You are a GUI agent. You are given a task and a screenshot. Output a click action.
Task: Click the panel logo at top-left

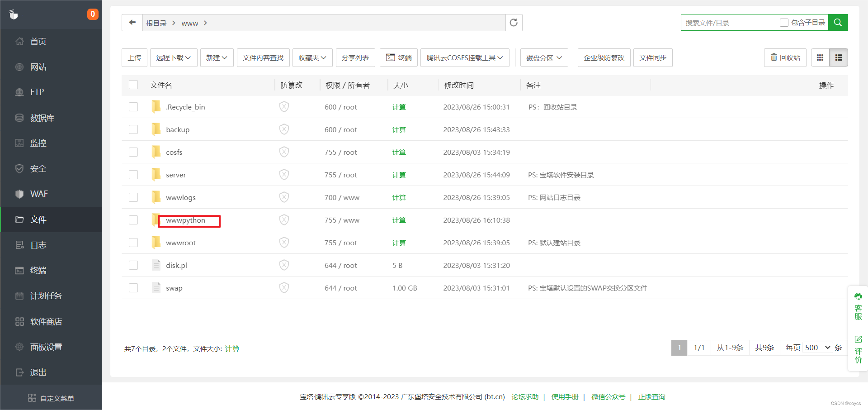tap(14, 14)
